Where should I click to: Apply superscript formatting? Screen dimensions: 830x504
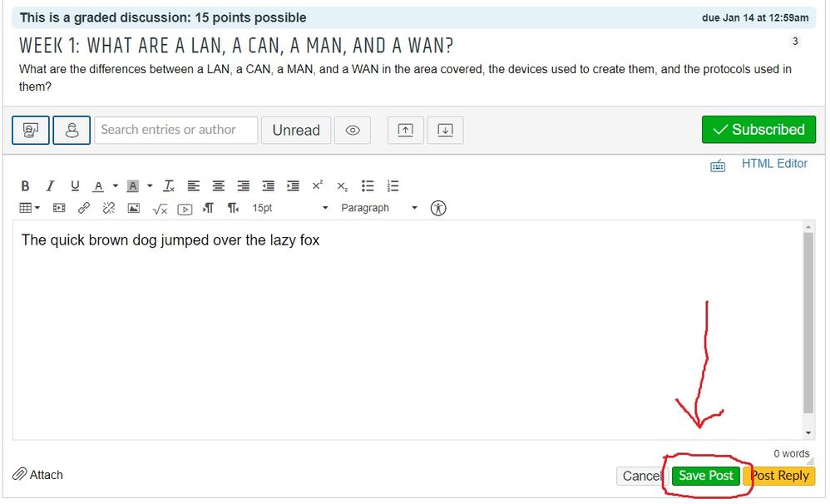pyautogui.click(x=317, y=186)
